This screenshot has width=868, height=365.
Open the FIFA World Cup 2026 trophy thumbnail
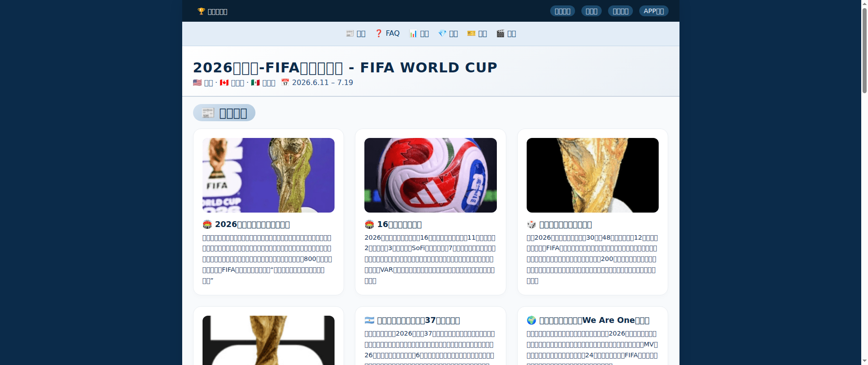[269, 175]
